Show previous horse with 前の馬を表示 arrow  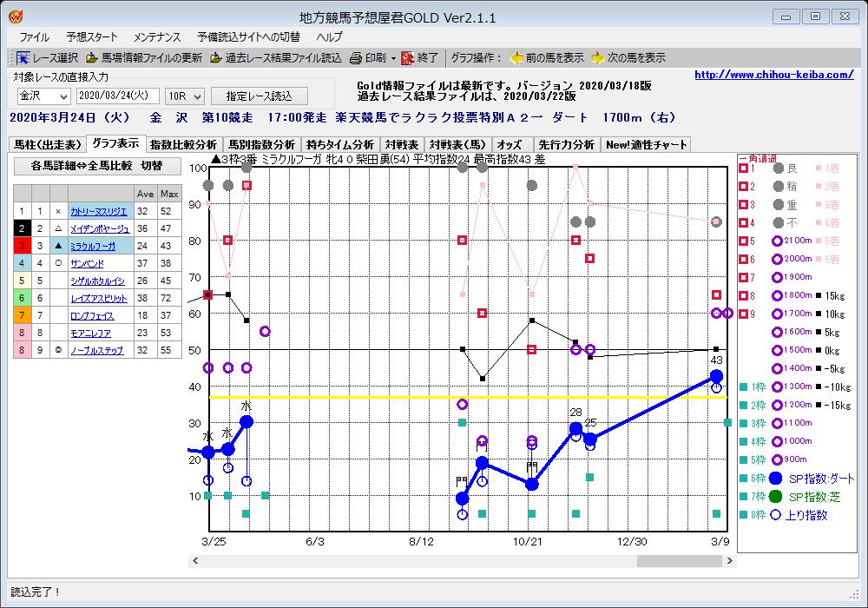[516, 57]
